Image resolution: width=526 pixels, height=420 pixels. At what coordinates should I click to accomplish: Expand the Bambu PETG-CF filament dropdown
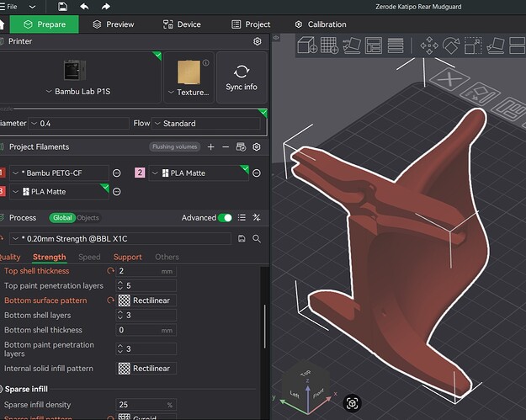[x=59, y=173]
